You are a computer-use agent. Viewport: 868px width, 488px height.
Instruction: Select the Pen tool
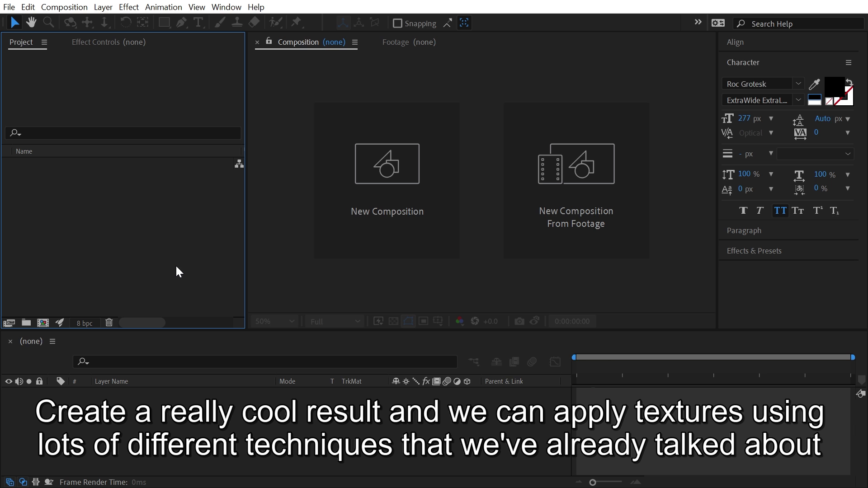181,23
